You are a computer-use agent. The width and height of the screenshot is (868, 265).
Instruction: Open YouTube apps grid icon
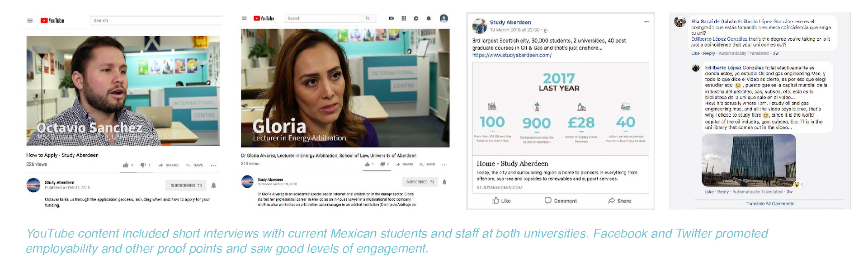pyautogui.click(x=404, y=19)
